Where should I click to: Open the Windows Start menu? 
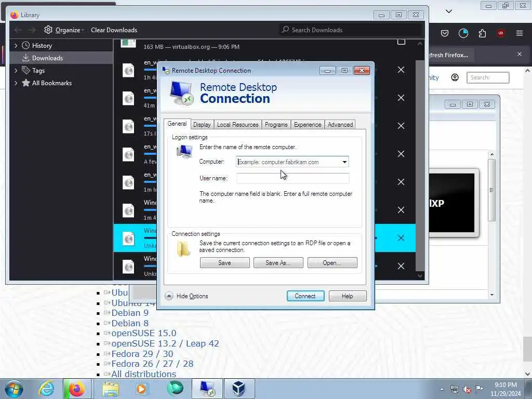pyautogui.click(x=14, y=389)
